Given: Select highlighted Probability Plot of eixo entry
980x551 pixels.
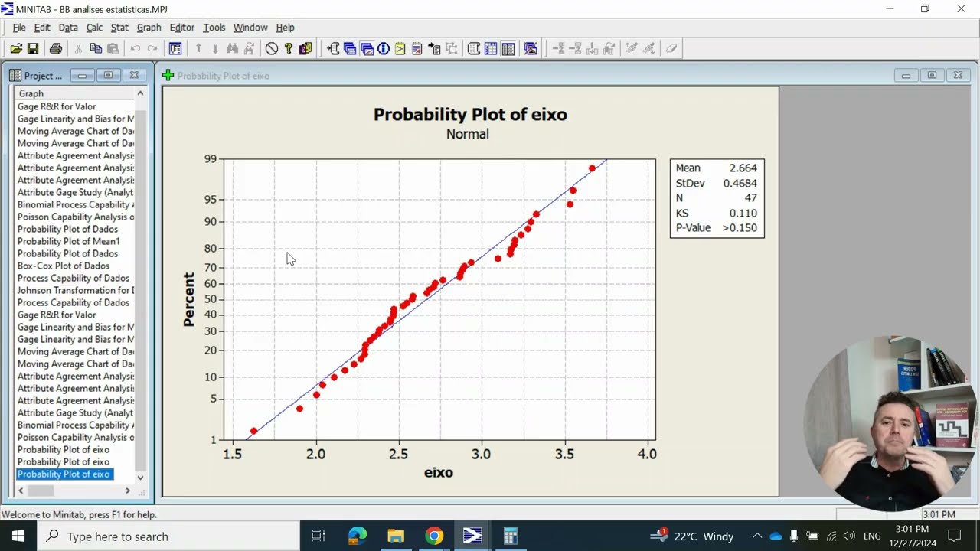Looking at the screenshot, I should [64, 474].
